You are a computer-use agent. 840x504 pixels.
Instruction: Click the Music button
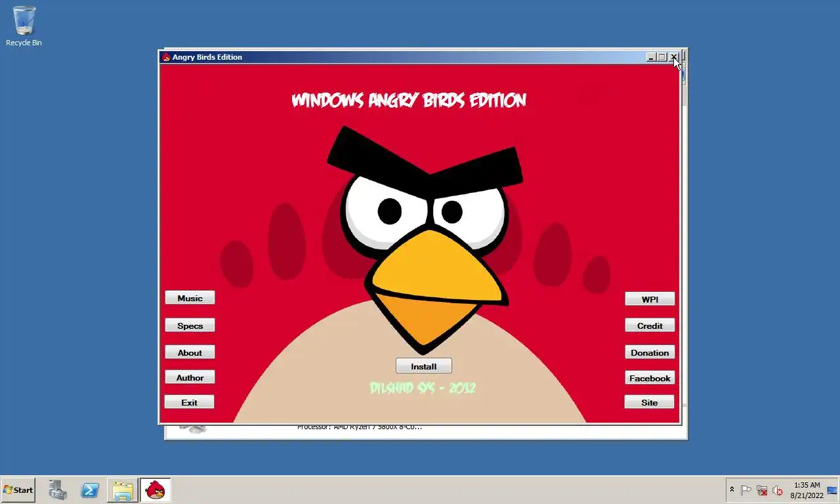(190, 298)
